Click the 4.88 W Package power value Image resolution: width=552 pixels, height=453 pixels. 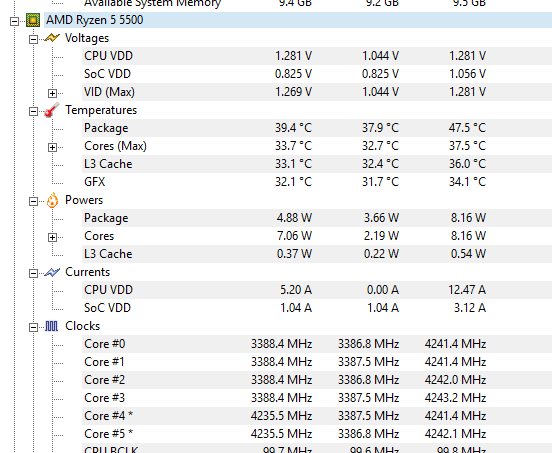click(294, 218)
